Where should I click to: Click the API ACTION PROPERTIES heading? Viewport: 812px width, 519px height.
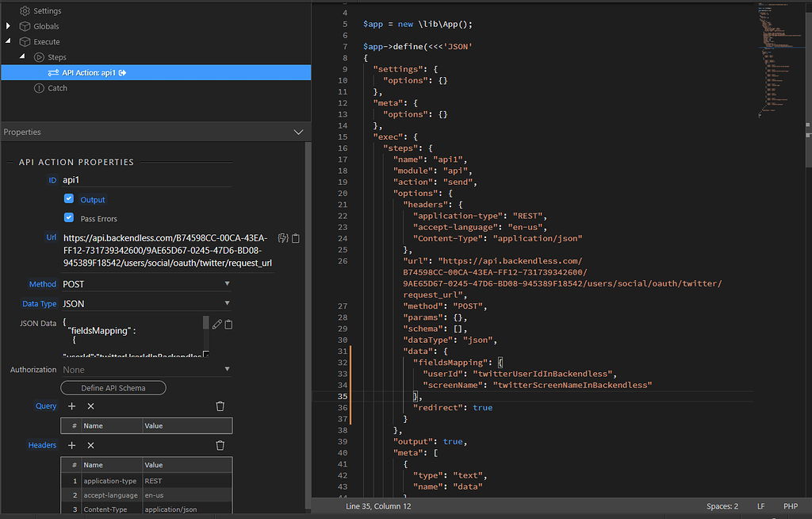coord(77,162)
